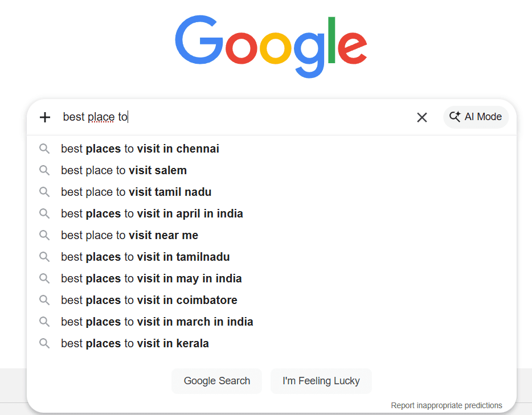Open AI Mode search

[x=476, y=117]
